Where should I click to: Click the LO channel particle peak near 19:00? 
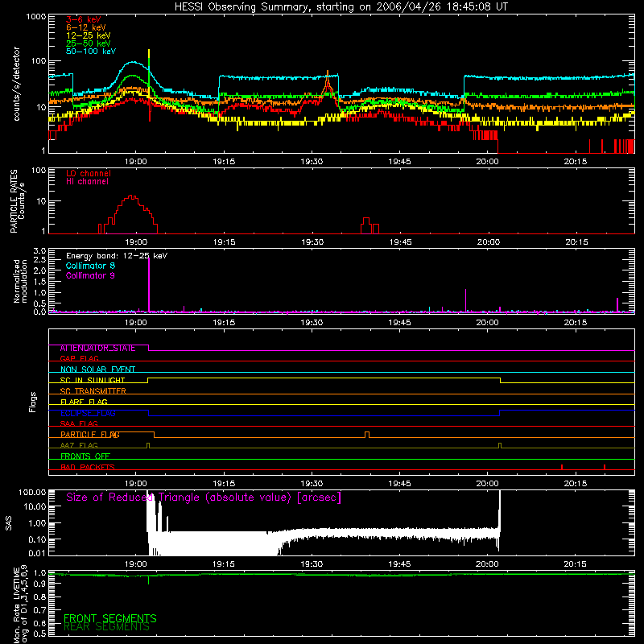pyautogui.click(x=131, y=197)
